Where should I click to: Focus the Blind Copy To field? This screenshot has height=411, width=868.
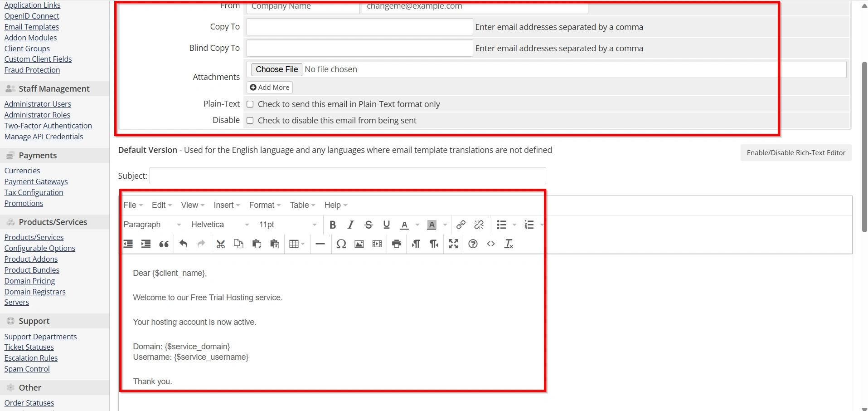[x=359, y=48]
